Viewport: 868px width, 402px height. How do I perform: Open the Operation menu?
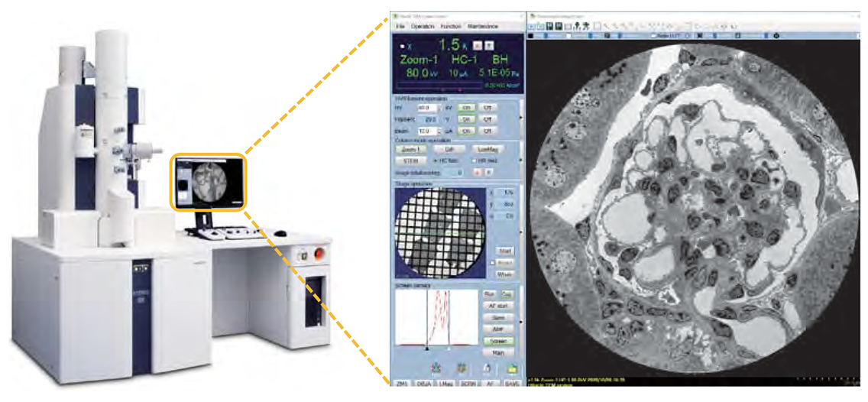pos(423,27)
